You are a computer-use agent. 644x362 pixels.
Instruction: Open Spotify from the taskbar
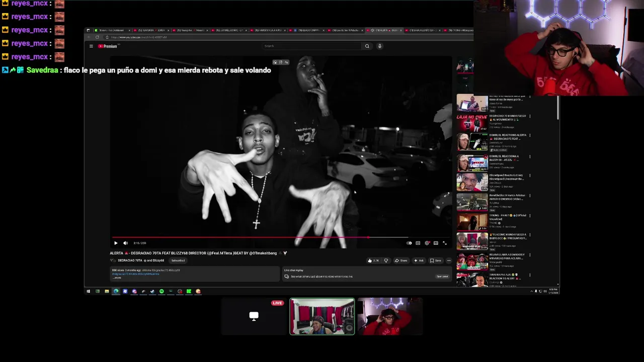162,291
